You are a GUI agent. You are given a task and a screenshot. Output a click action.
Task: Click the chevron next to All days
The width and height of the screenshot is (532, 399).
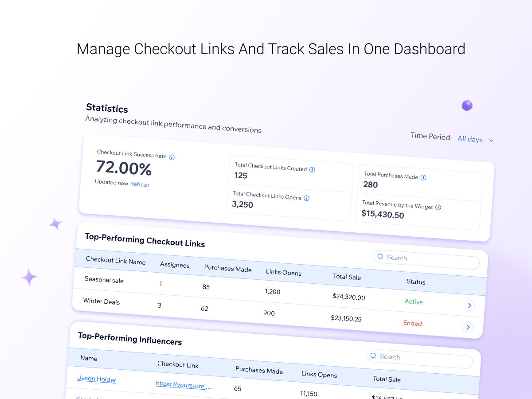[x=491, y=141]
